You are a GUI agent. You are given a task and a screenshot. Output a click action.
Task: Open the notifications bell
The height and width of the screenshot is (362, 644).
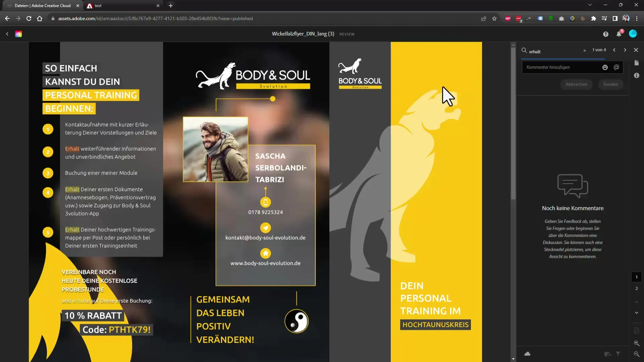click(x=619, y=34)
